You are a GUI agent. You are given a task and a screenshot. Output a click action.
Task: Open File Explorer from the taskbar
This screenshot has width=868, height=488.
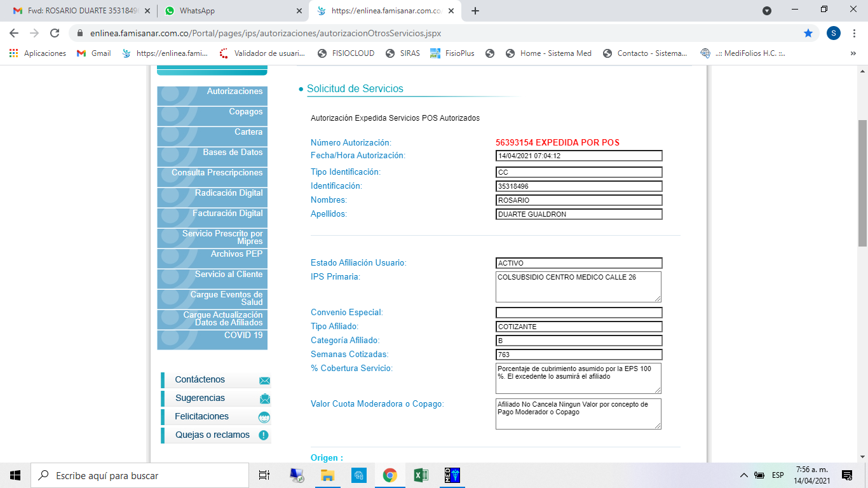point(327,475)
